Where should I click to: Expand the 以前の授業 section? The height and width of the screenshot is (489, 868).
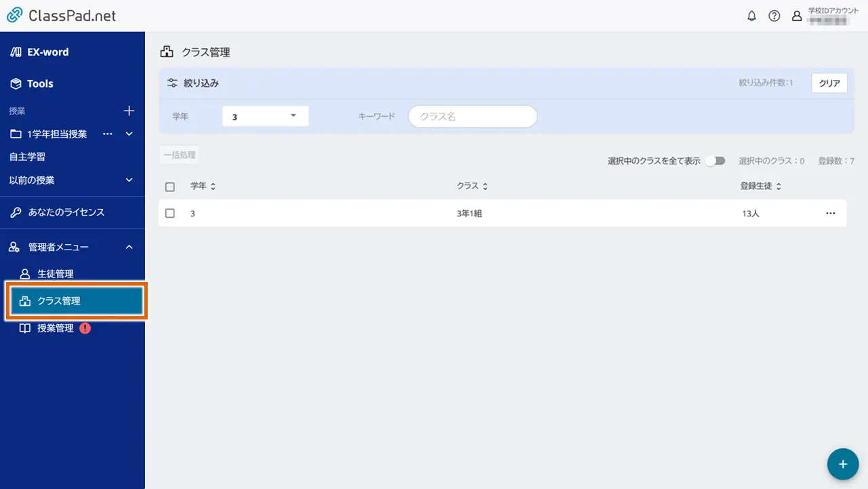pos(129,180)
